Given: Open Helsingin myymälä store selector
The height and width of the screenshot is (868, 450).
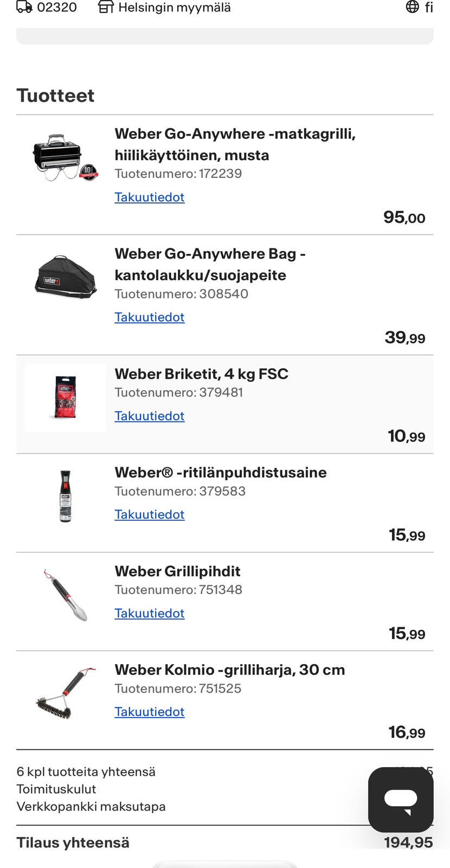Looking at the screenshot, I should pos(164,8).
